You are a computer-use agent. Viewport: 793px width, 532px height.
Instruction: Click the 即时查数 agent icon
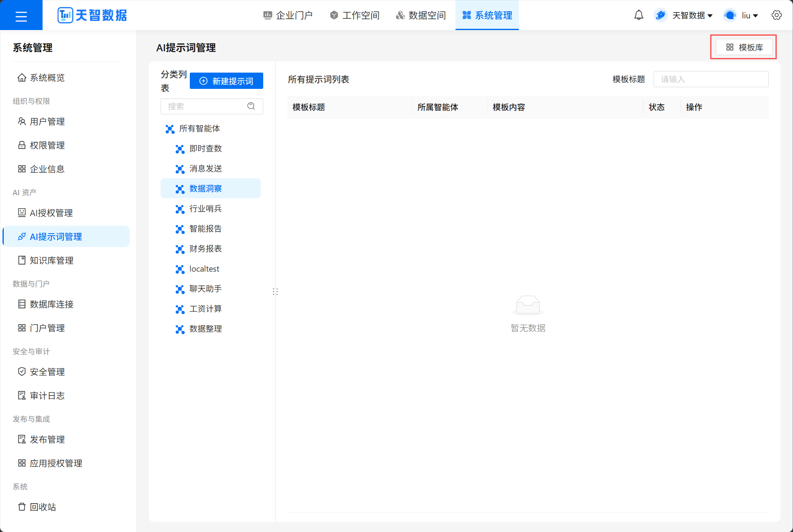point(180,149)
